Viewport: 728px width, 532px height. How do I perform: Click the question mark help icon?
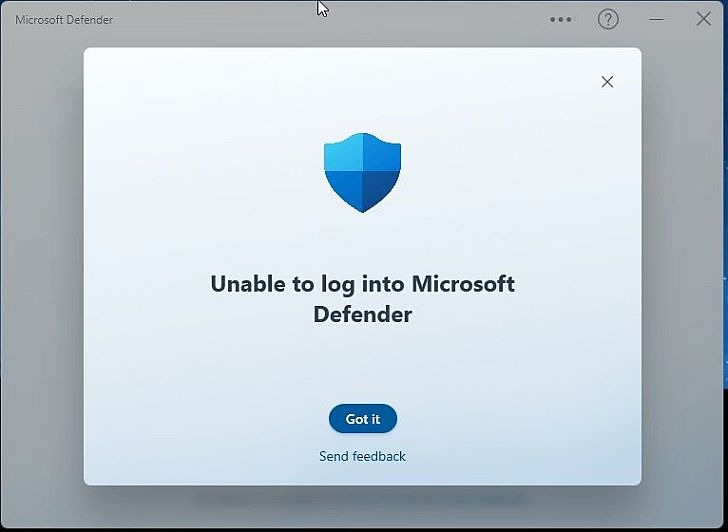pos(608,19)
